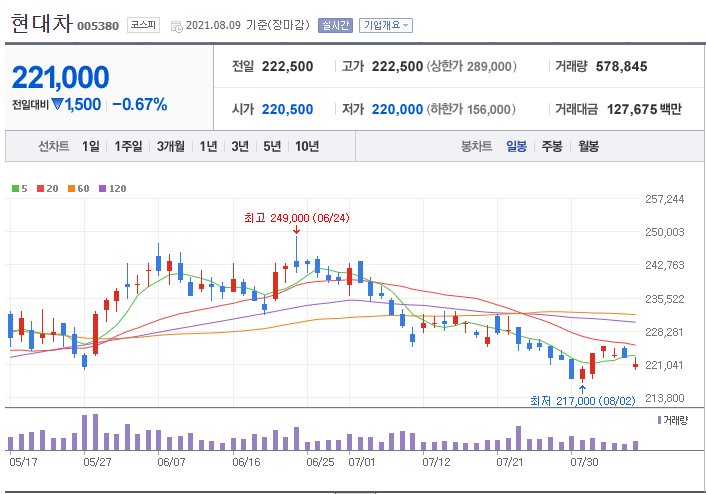
Task: Click the 상한가 289,000 text
Action: [471, 67]
